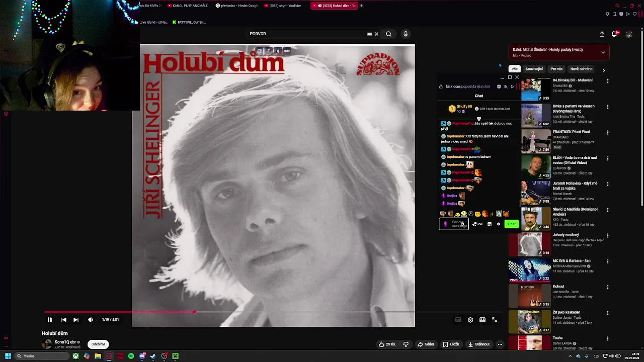Focus the Send message chat field
Screen dimensions: 644x362
point(454,224)
